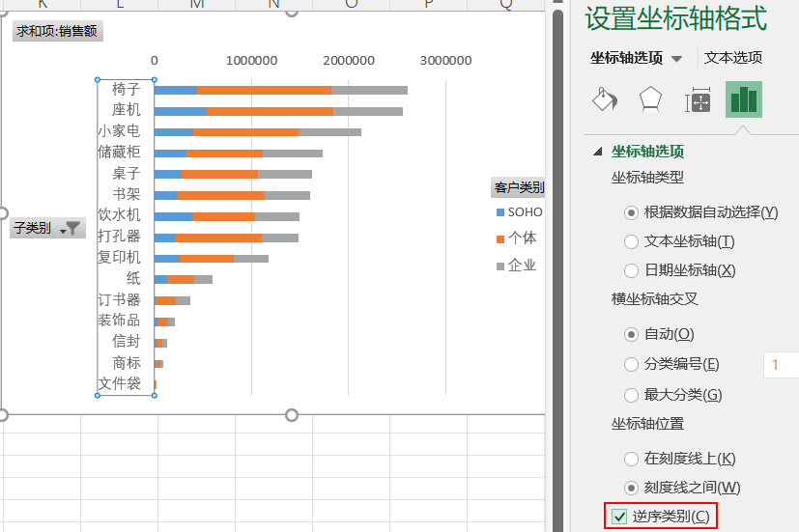Toggle the 逆序类别 checkbox
Viewport: 799px width, 532px height.
point(620,517)
